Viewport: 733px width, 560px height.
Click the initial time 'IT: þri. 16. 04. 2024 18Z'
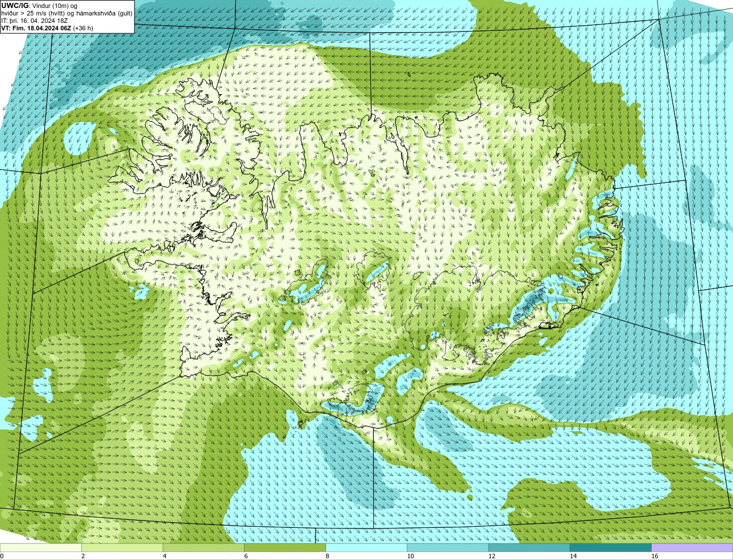(35, 21)
